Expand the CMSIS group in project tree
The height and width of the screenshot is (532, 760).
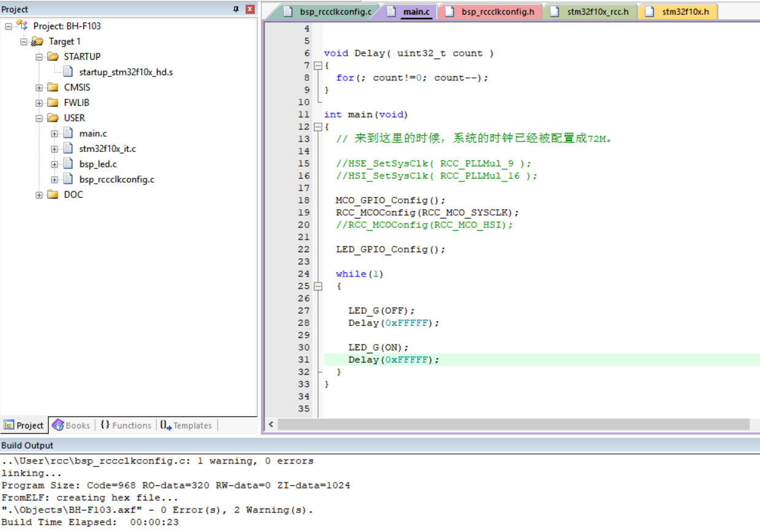coord(39,87)
